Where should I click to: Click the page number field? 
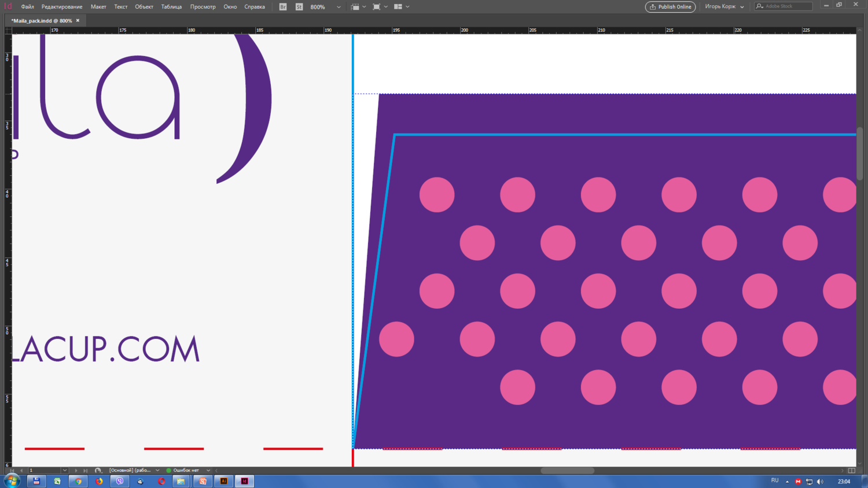tap(44, 471)
